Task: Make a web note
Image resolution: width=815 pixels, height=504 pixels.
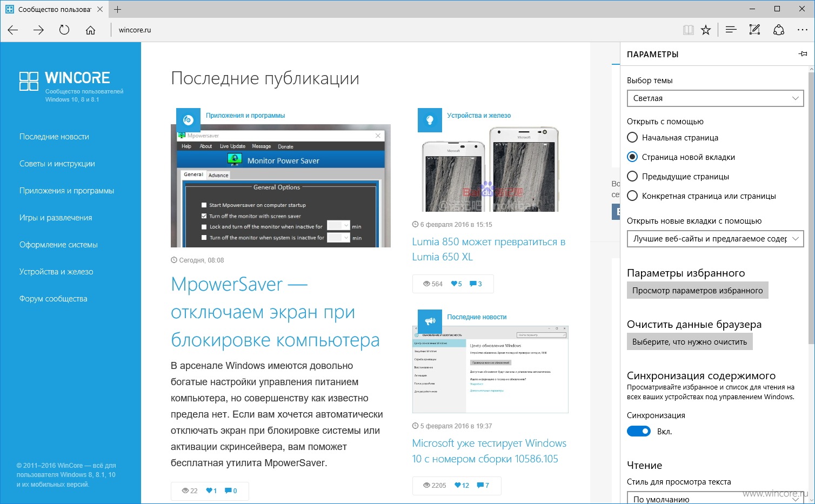Action: coord(754,30)
